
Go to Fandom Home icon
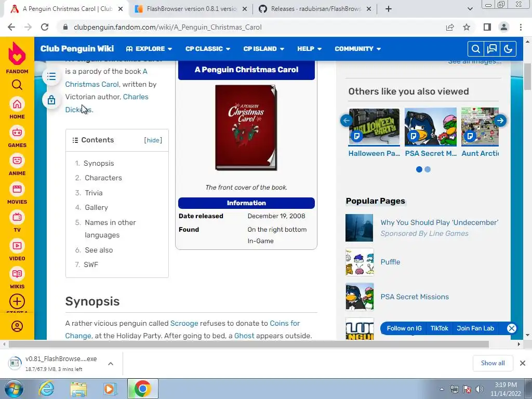(x=17, y=104)
